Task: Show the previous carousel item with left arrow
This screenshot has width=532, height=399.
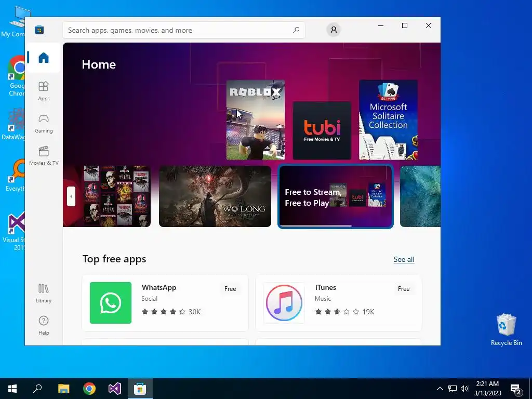Action: [71, 196]
